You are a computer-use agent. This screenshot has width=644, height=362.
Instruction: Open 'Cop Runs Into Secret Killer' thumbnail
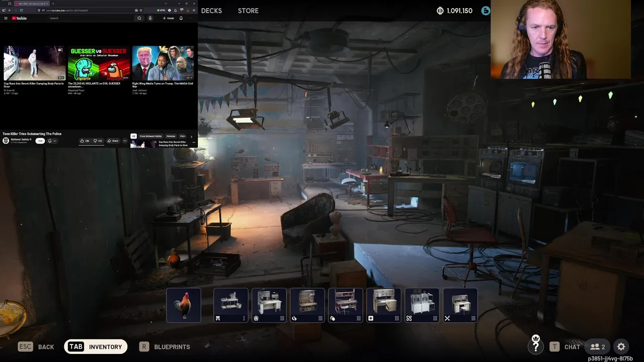point(34,63)
